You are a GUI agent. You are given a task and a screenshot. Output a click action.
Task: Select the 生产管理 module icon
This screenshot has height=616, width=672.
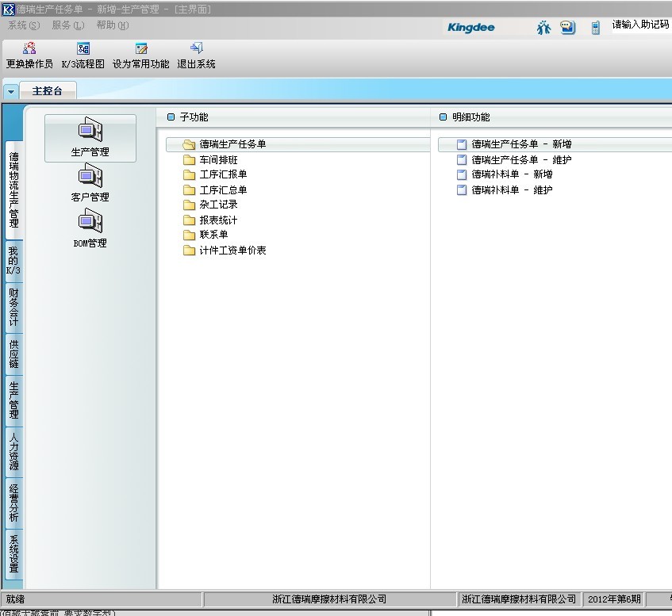90,129
